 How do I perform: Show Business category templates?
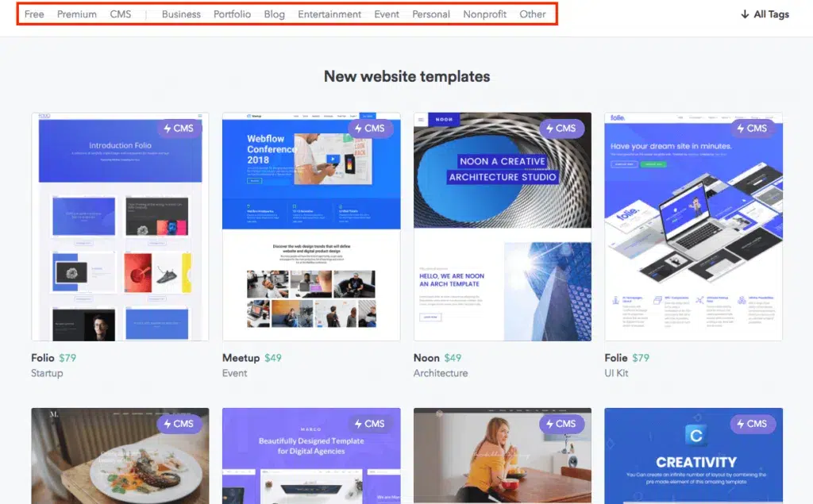click(x=181, y=14)
